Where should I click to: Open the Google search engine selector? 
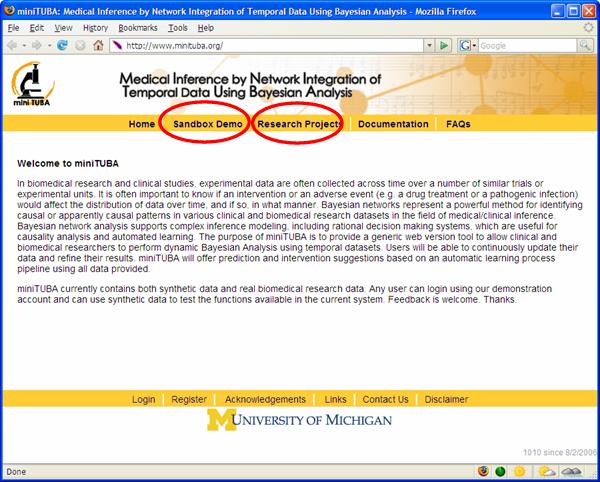[x=468, y=46]
